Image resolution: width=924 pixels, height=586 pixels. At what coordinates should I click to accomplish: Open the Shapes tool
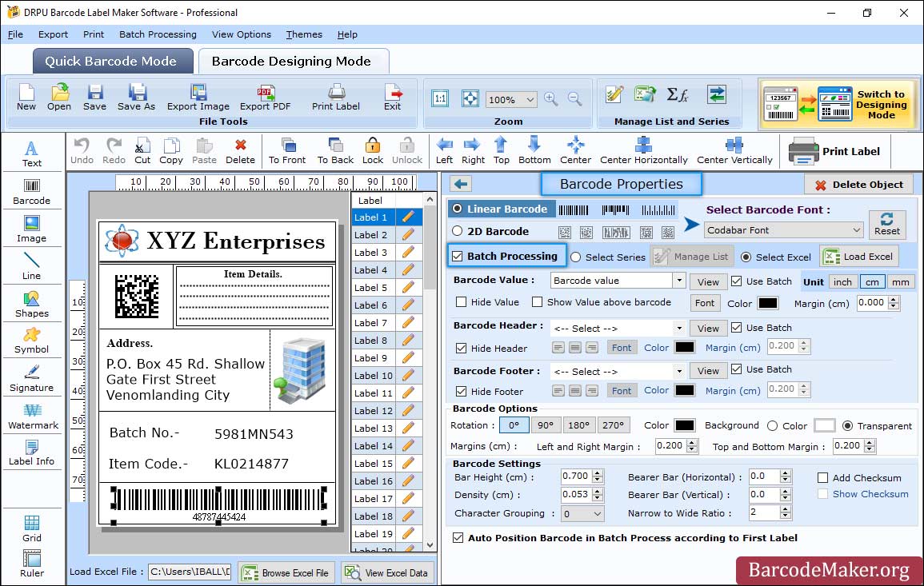pos(32,304)
